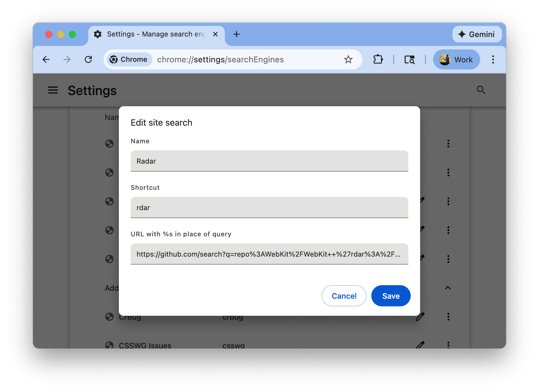Save the edited site search
Image resolution: width=539 pixels, height=392 pixels.
pos(391,296)
